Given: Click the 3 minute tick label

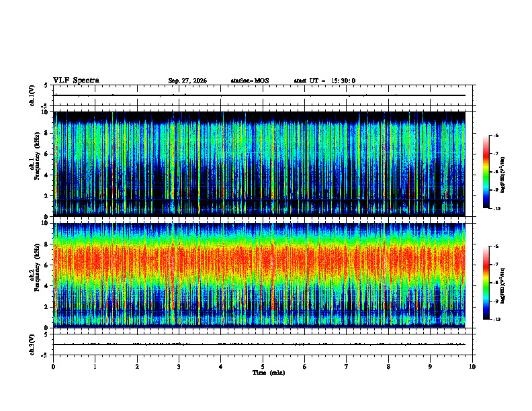Looking at the screenshot, I should click(179, 367).
